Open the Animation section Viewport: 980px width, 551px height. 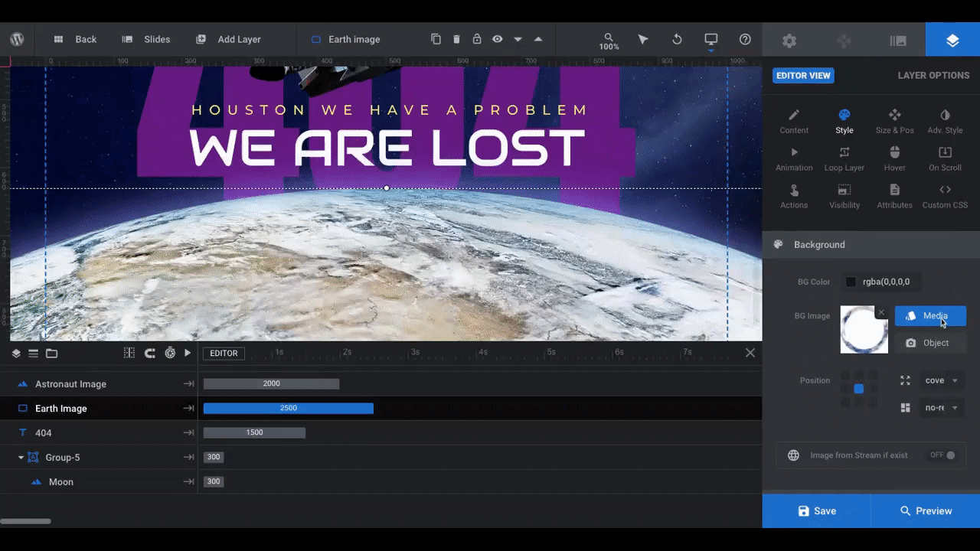(794, 159)
